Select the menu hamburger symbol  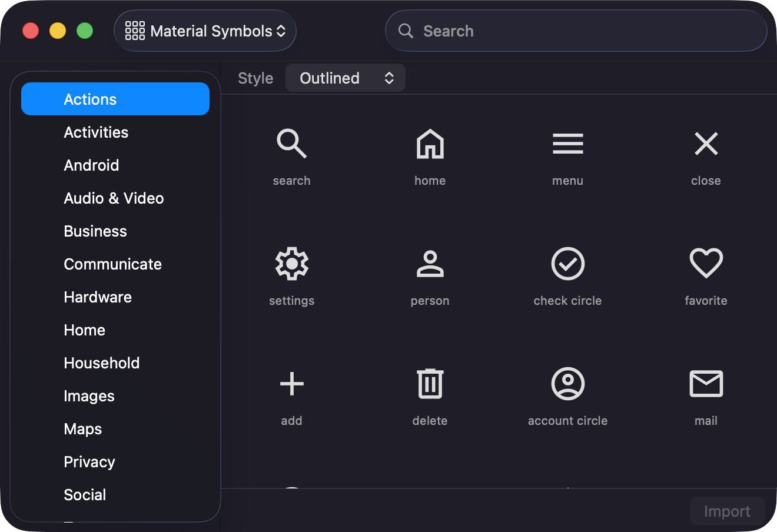(567, 144)
